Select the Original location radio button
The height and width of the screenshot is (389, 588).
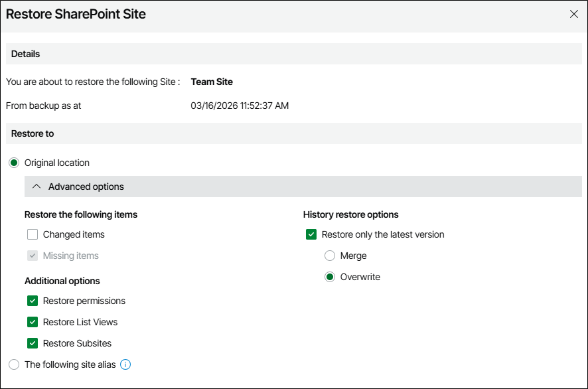tap(14, 163)
